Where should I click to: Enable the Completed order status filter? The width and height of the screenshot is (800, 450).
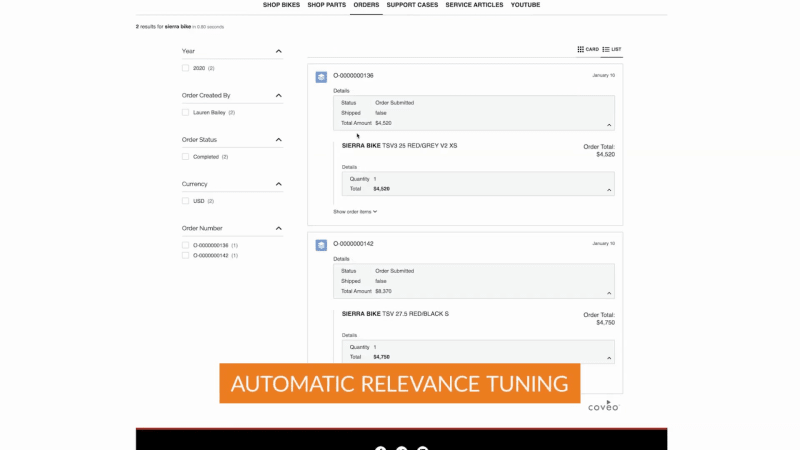click(186, 157)
